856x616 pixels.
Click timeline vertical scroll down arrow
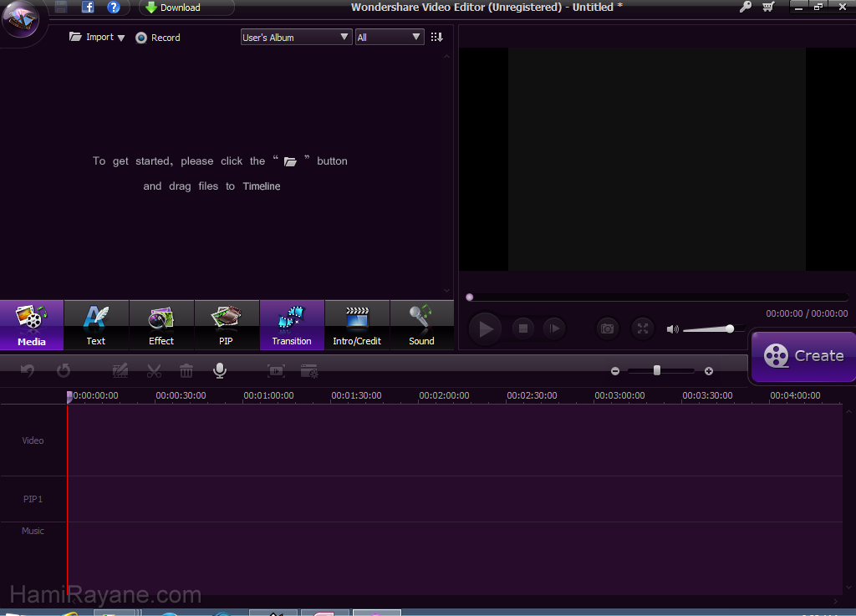click(x=849, y=588)
